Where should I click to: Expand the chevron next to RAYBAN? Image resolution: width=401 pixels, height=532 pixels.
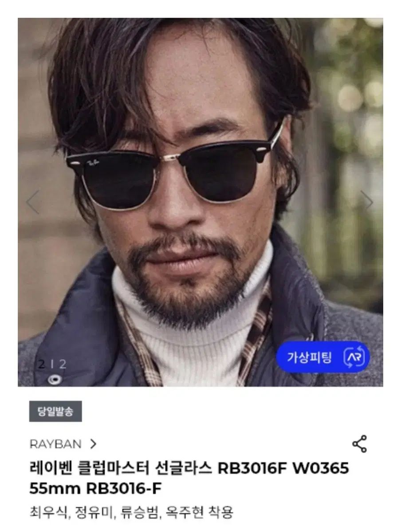(93, 444)
